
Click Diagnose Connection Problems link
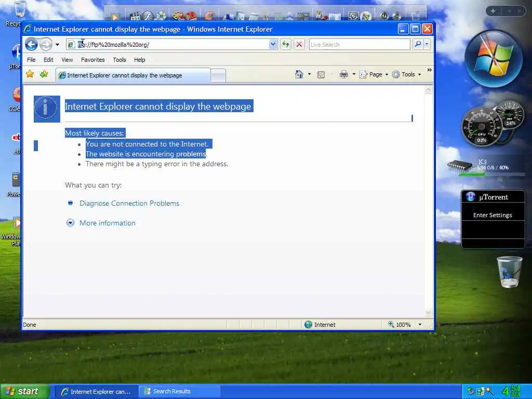coord(129,203)
